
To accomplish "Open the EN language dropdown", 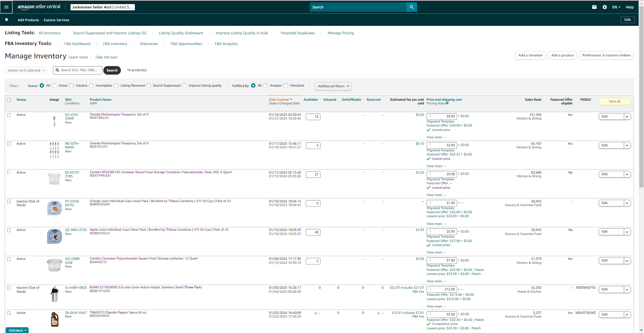I will pos(616,7).
